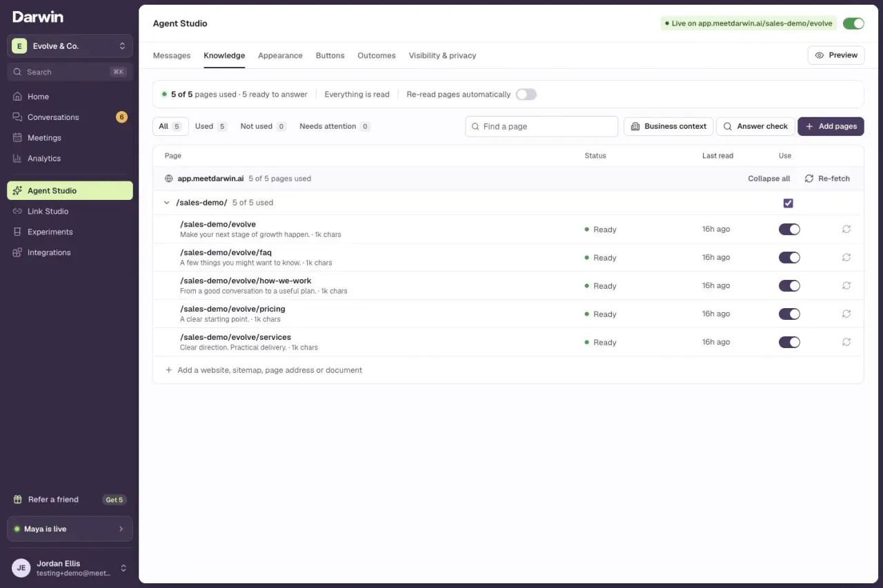Open the sidebar Search box
883x588 pixels.
(70, 72)
